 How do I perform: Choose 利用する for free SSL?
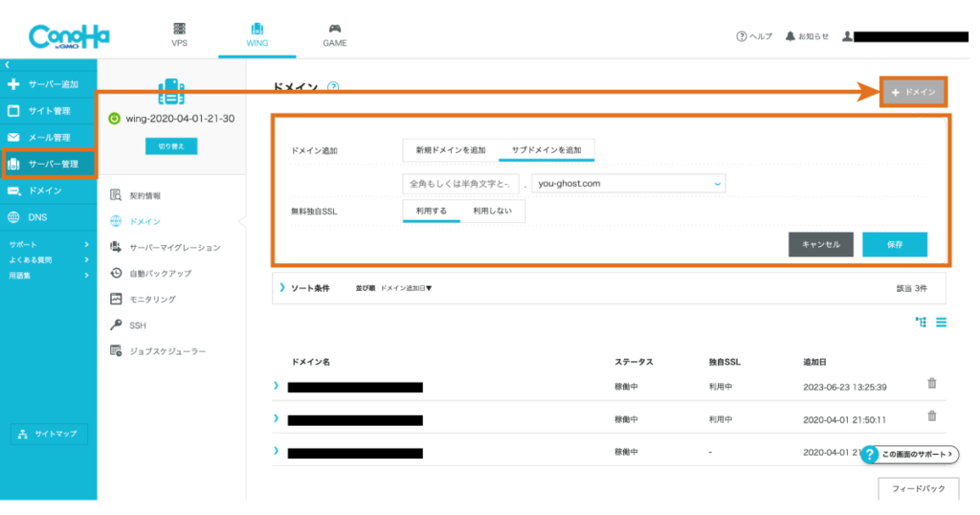click(x=432, y=211)
